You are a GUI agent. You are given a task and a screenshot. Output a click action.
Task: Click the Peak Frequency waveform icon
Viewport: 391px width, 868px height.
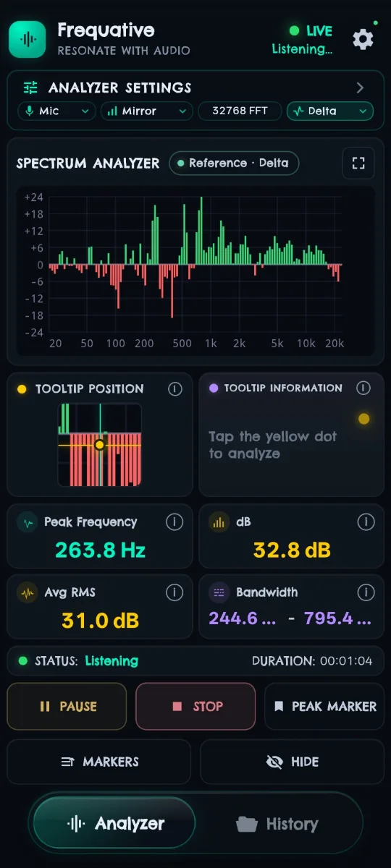28,522
